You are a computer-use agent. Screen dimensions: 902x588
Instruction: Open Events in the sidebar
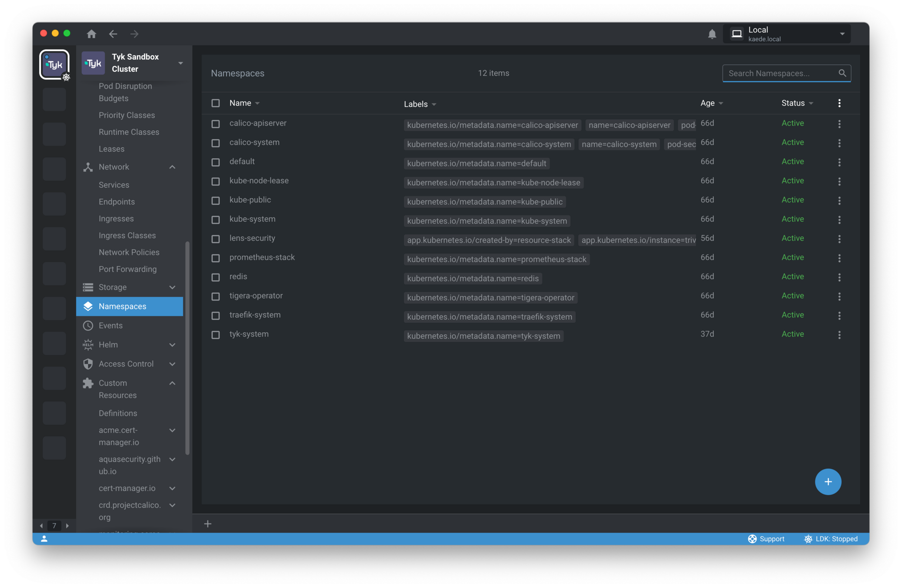click(111, 325)
